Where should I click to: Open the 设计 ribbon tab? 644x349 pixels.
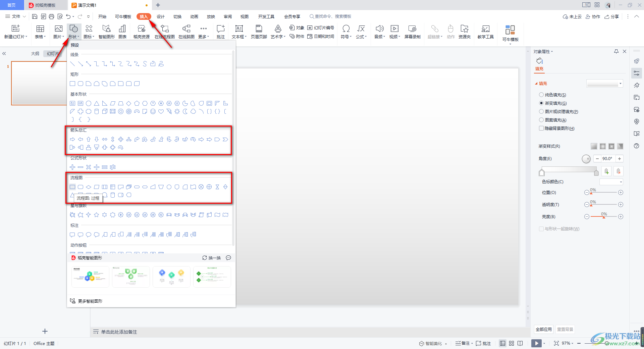point(161,16)
